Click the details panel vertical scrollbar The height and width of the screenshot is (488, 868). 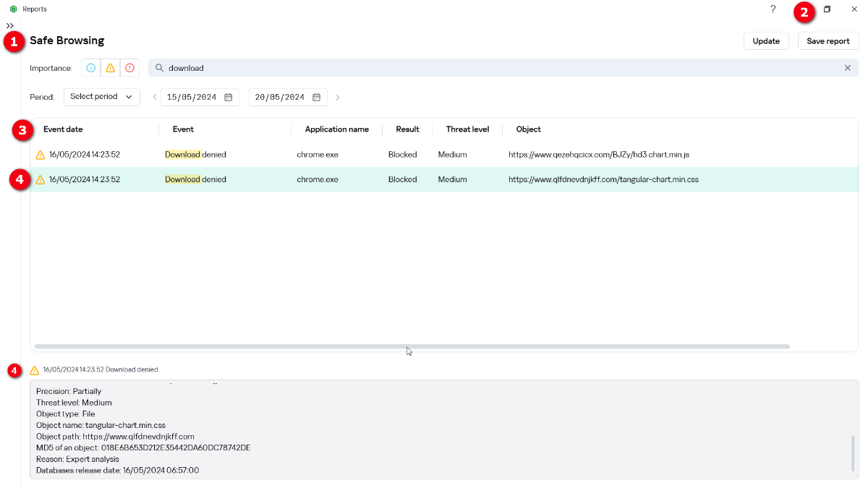(853, 453)
